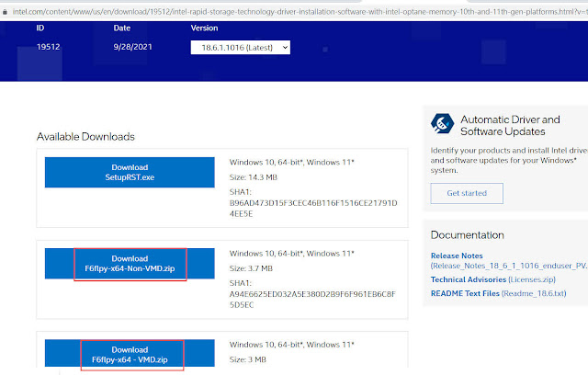Screen dimensions: 588x375
Task: Click the Get started button
Action: click(467, 194)
